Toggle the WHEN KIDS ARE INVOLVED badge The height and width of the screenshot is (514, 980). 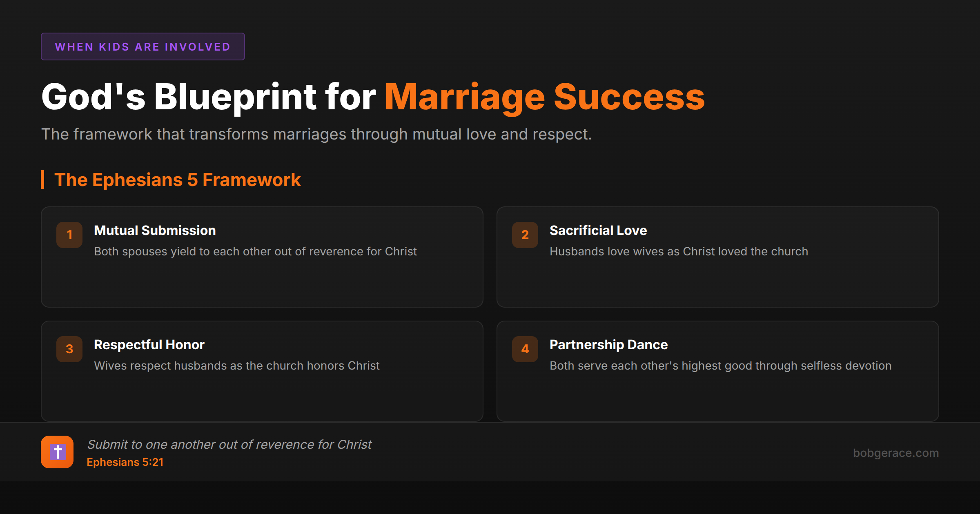tap(143, 47)
